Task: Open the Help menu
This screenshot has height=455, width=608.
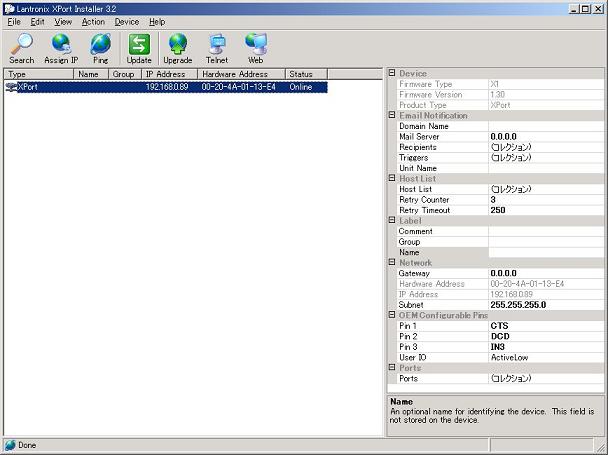Action: point(157,22)
